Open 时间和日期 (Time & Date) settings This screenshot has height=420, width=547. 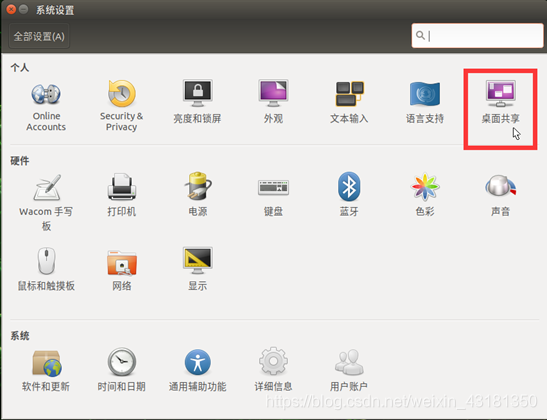121,370
